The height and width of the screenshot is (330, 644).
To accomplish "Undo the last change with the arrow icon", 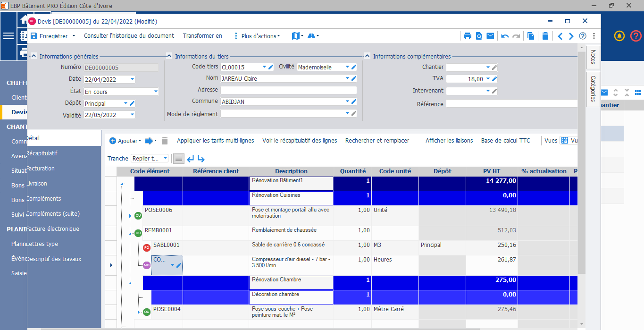I will coord(505,36).
